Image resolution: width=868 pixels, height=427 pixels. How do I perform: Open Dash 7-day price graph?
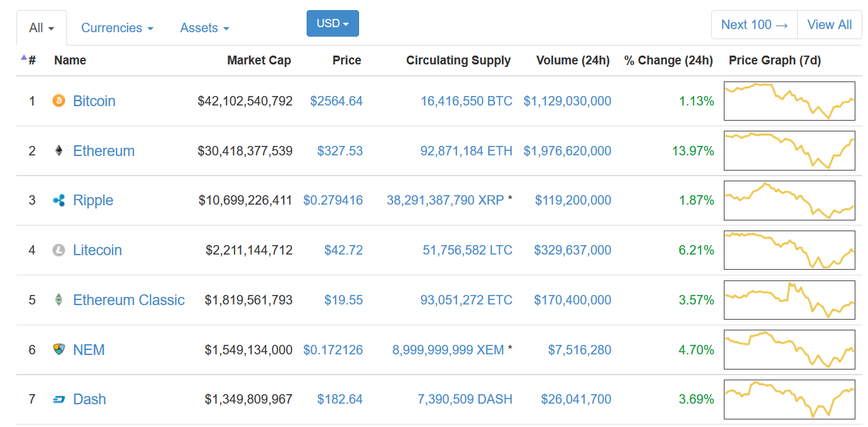pos(790,400)
